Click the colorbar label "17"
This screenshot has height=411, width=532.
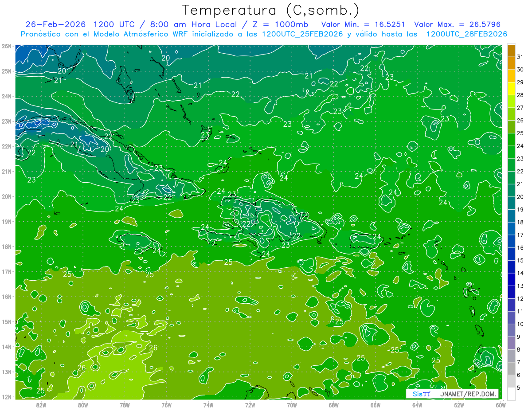520,235
